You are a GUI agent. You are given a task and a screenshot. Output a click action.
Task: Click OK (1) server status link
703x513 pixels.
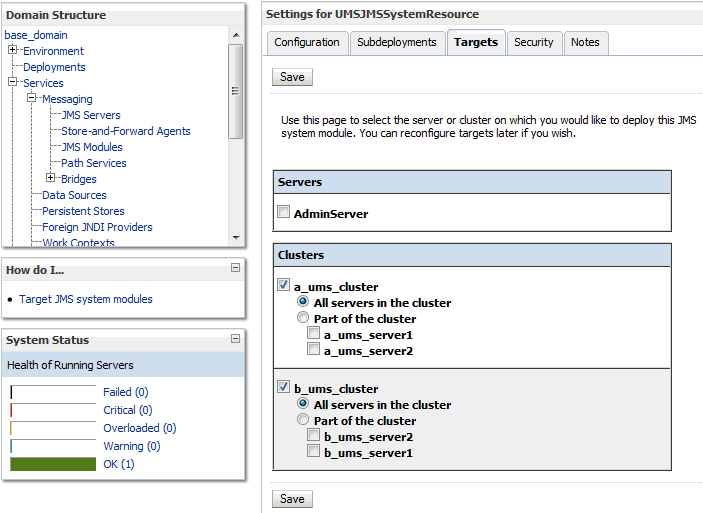pos(119,464)
